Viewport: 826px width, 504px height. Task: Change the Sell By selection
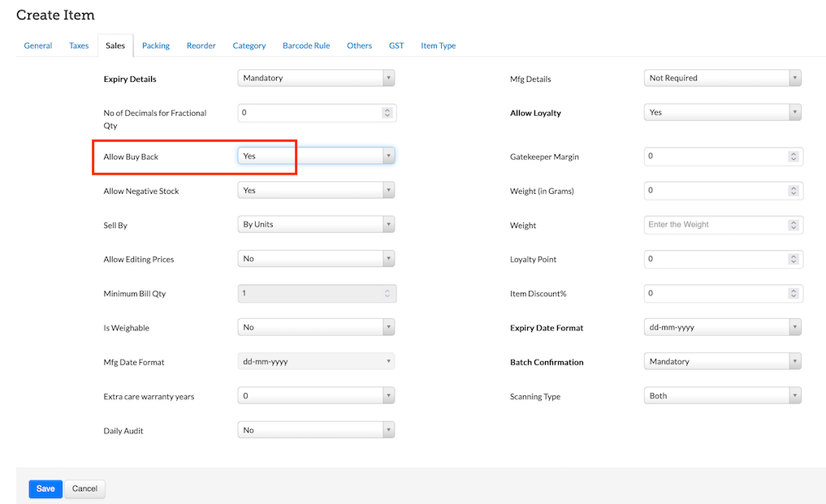click(316, 225)
